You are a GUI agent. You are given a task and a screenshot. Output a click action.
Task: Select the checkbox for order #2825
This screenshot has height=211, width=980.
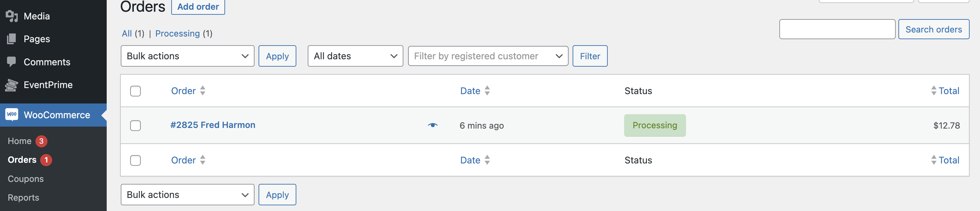[x=135, y=125]
